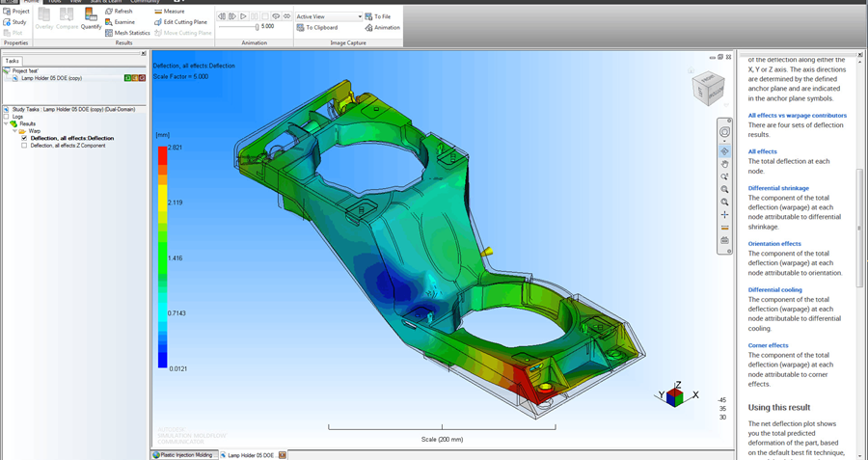Click the second magnifier zoom tool

724,203
